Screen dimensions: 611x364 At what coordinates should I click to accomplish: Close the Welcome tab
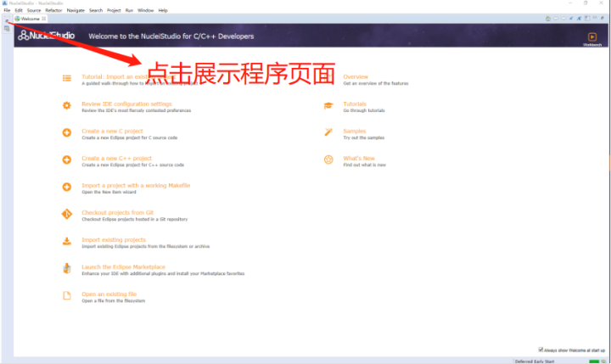tap(44, 18)
